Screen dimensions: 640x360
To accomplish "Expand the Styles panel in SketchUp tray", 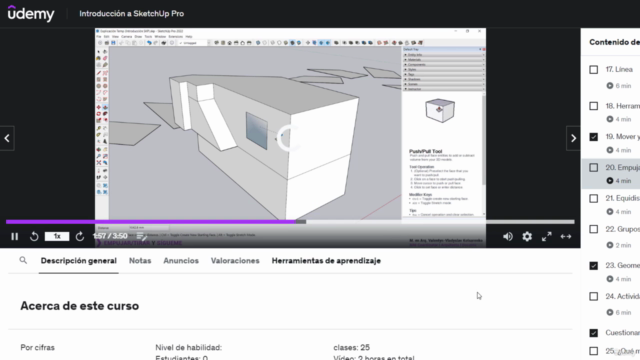I will pyautogui.click(x=444, y=69).
